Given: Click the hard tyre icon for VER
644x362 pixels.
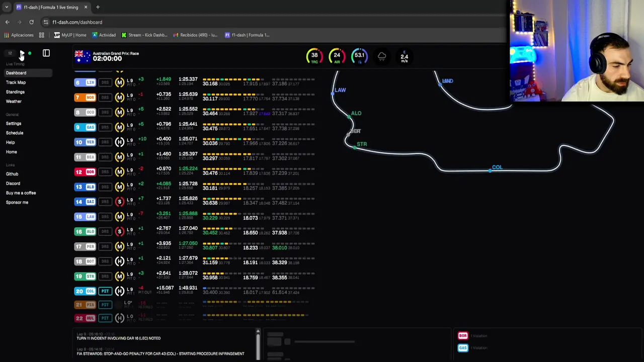Looking at the screenshot, I should 119,142.
